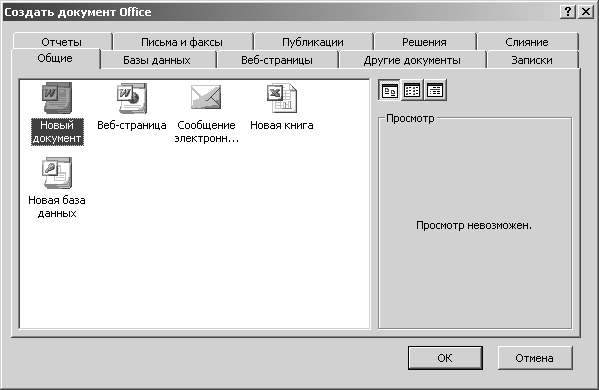599x390 pixels.
Task: Switch to large icons view
Action: (390, 91)
